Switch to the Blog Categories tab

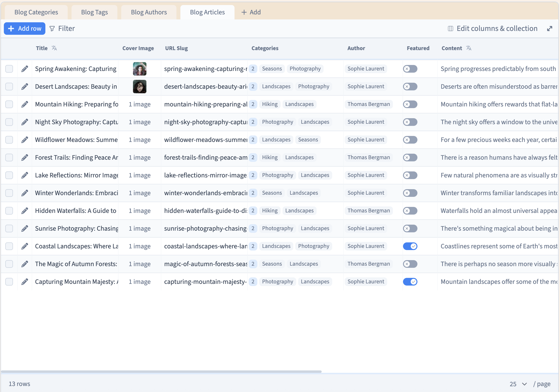pos(36,12)
